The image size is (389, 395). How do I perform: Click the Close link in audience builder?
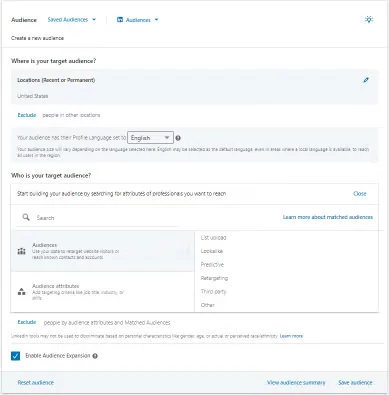(360, 194)
